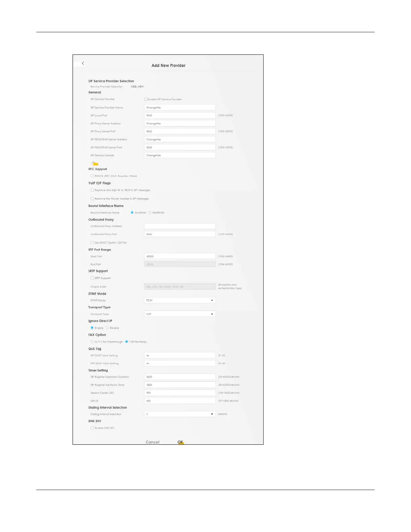This screenshot has height=532, width=411.
Task: Edit the SIP Proxy Server Port field
Action: pyautogui.click(x=180, y=131)
